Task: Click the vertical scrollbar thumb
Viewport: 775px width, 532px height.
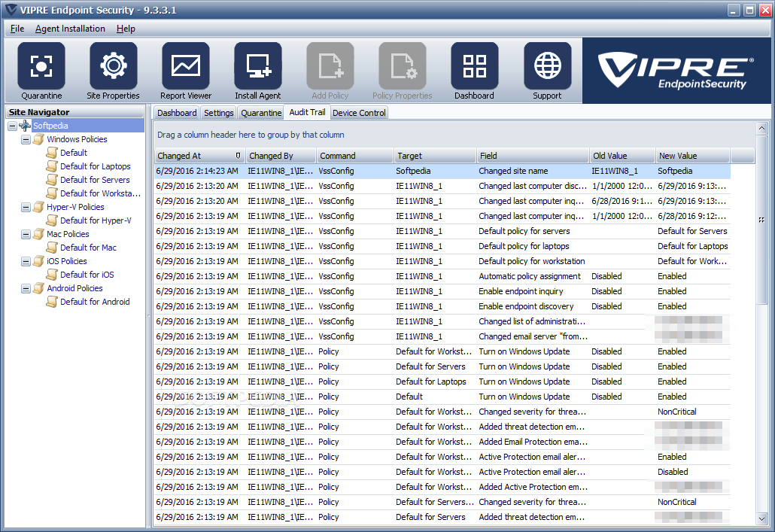Action: click(x=762, y=220)
